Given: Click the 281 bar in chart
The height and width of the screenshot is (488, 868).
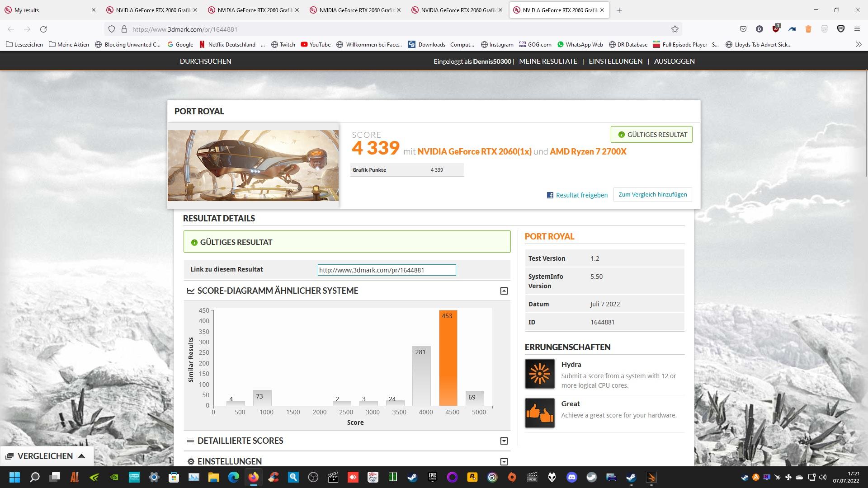Looking at the screenshot, I should click(x=421, y=376).
